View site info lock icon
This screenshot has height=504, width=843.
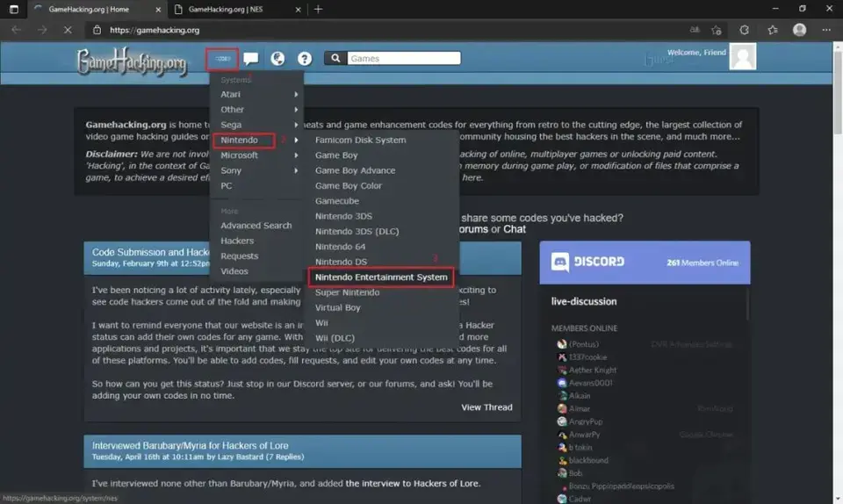(x=97, y=30)
